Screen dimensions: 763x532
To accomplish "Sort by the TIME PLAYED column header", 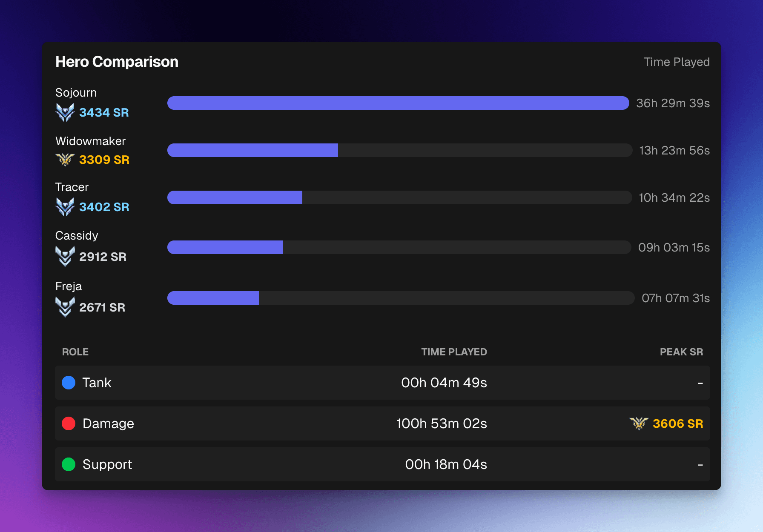I will tap(454, 352).
